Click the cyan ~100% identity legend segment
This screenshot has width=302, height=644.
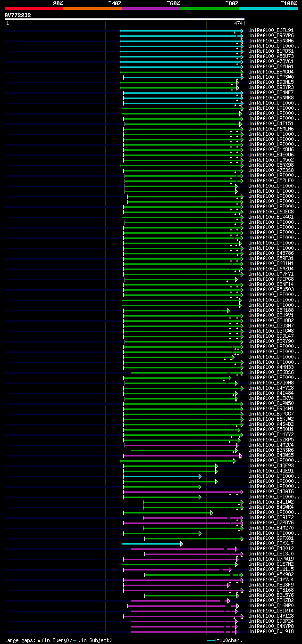(x=268, y=8)
